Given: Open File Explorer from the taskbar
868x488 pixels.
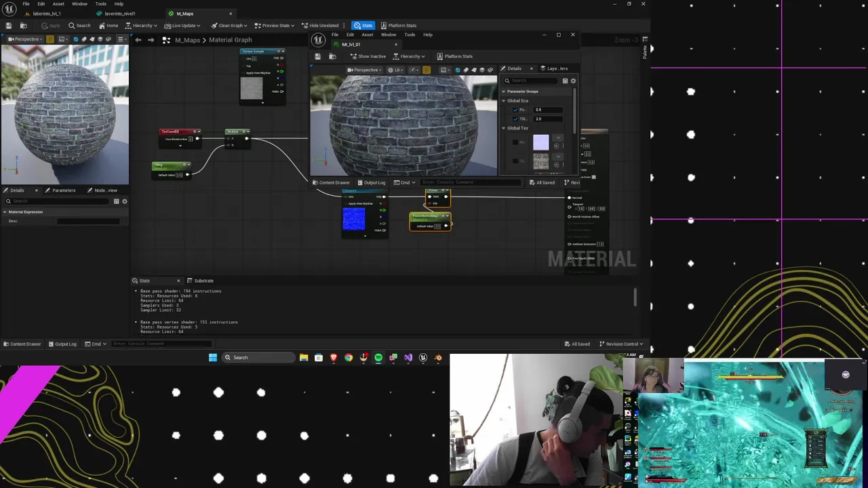Looking at the screenshot, I should [x=304, y=358].
